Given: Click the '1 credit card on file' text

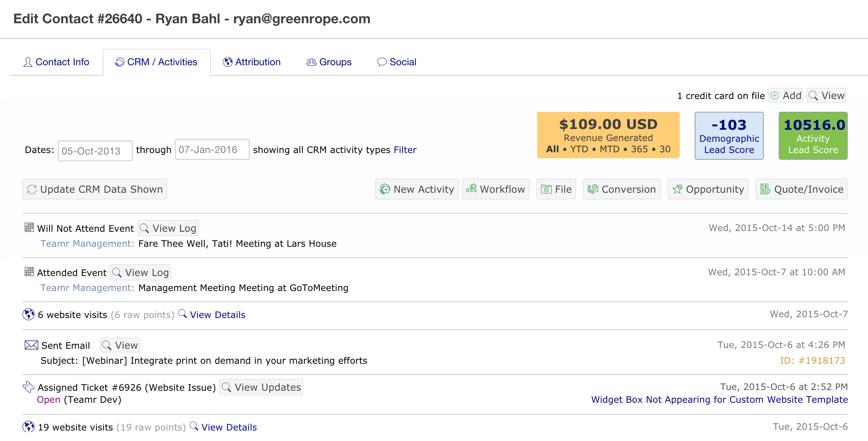Looking at the screenshot, I should [721, 96].
